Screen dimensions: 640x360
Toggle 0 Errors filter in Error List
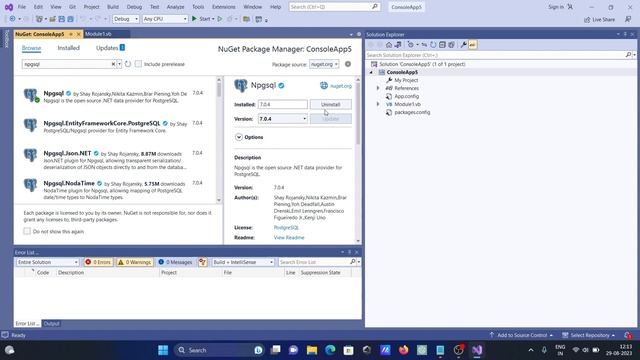pyautogui.click(x=98, y=262)
